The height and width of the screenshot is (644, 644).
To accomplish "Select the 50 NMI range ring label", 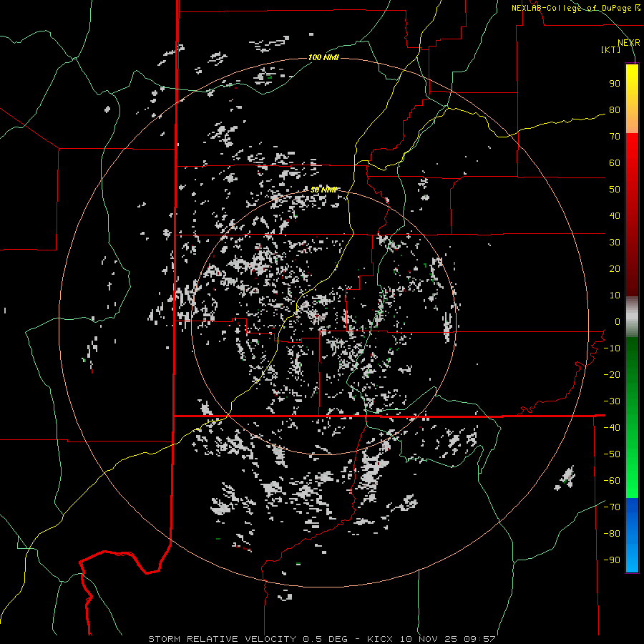I will [x=323, y=190].
